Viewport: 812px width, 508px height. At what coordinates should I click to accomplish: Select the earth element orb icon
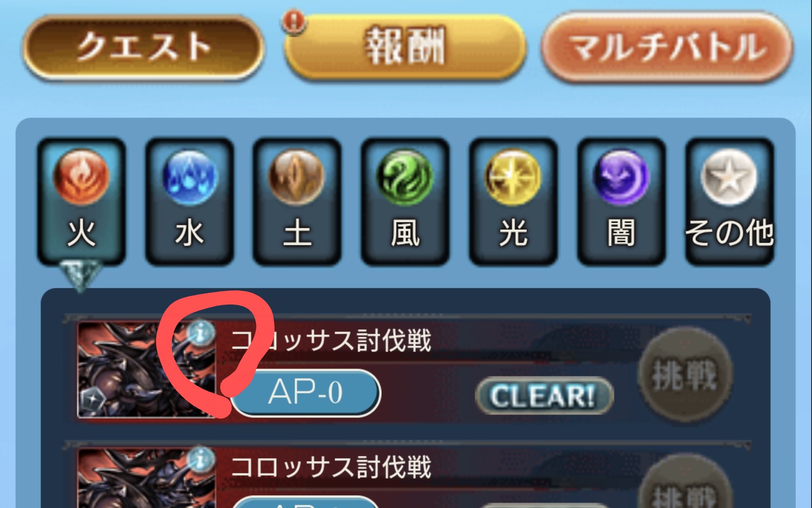tap(297, 177)
